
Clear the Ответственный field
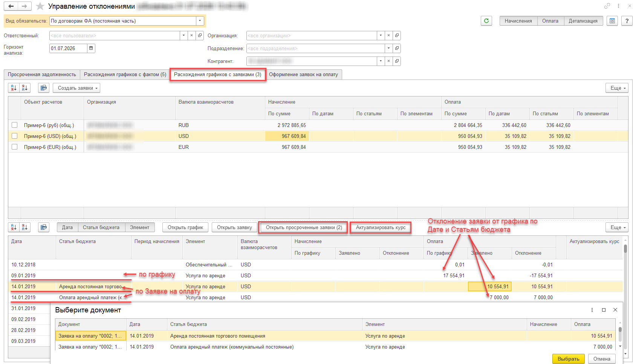(191, 35)
